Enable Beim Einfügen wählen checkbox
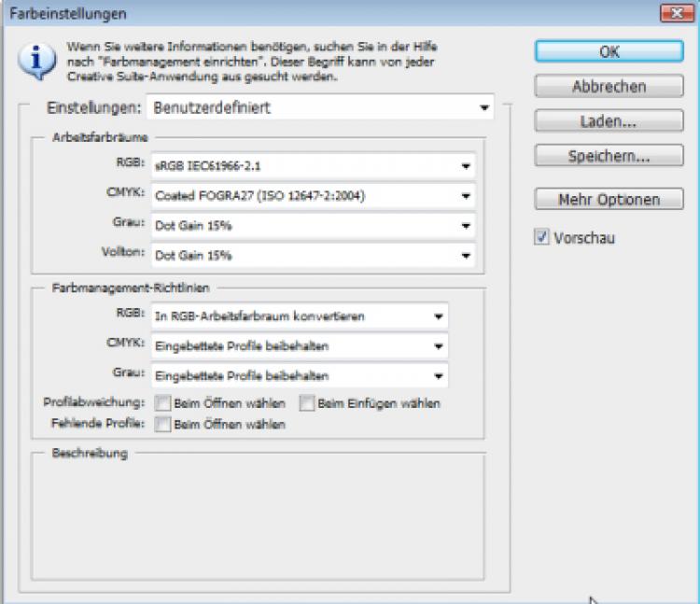Screen dimensions: 700x604 pos(306,403)
